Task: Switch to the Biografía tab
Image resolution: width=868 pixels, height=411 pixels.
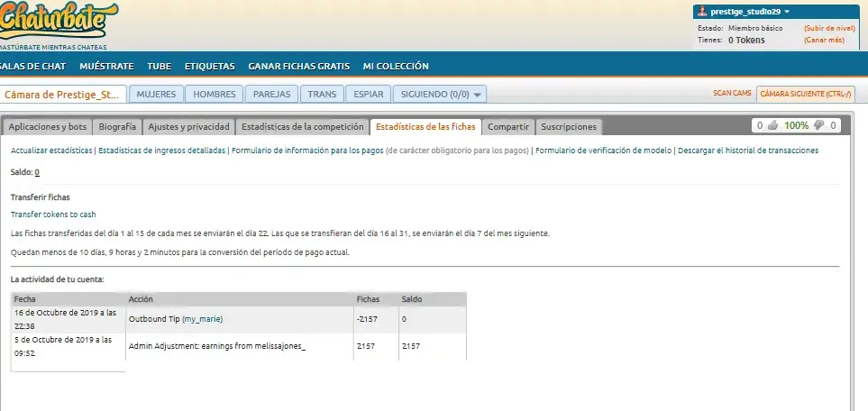Action: pyautogui.click(x=117, y=127)
